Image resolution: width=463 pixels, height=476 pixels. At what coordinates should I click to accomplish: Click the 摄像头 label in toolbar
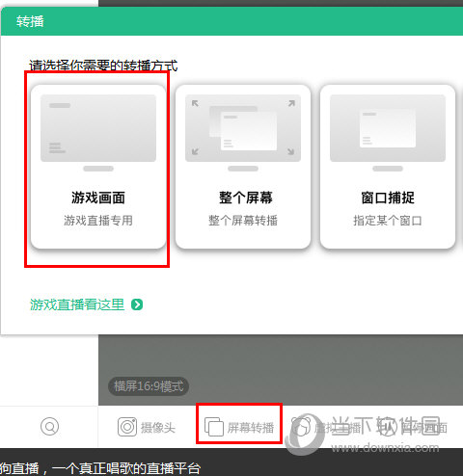(x=158, y=428)
